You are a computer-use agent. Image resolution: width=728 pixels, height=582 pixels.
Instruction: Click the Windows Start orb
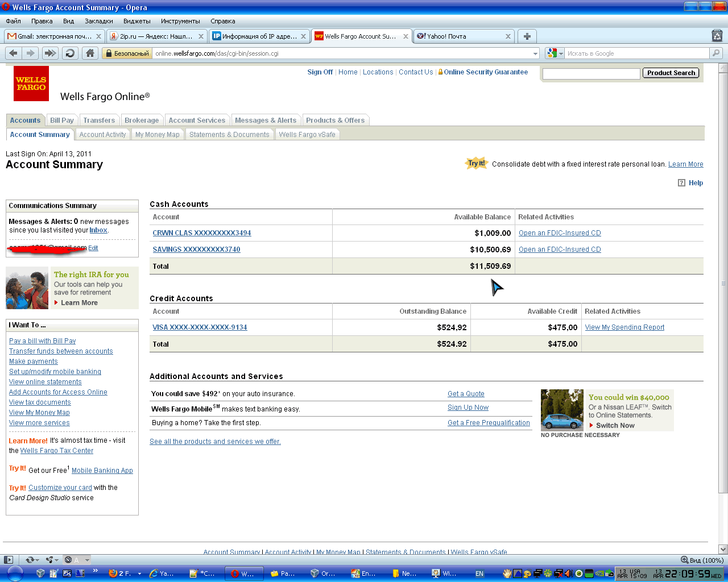[x=15, y=573]
